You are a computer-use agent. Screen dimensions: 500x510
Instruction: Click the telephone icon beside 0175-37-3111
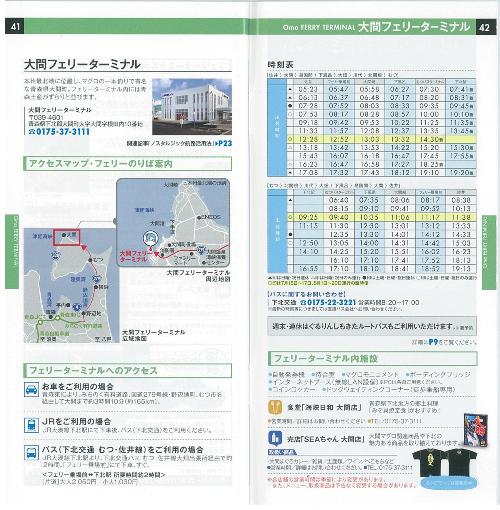(32, 132)
